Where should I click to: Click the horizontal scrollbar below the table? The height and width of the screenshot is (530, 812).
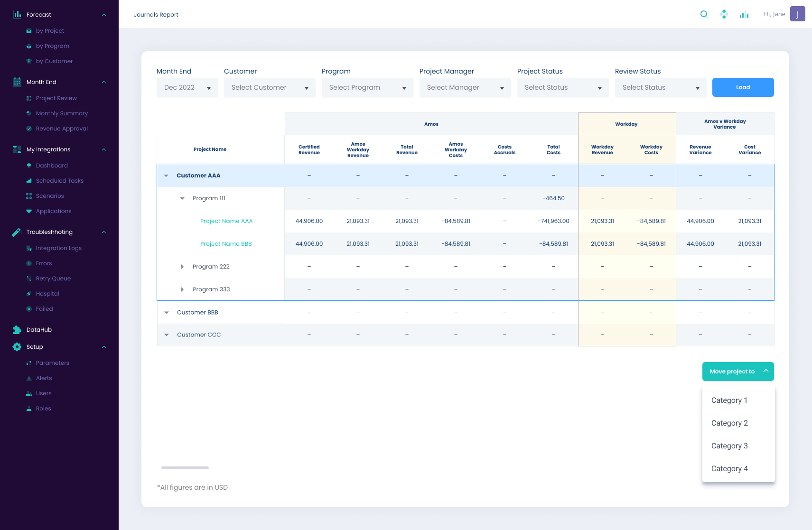pos(185,468)
